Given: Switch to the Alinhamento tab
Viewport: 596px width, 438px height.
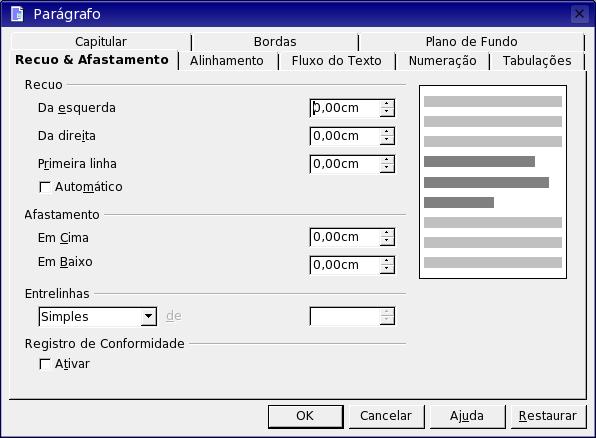Looking at the screenshot, I should pos(227,61).
